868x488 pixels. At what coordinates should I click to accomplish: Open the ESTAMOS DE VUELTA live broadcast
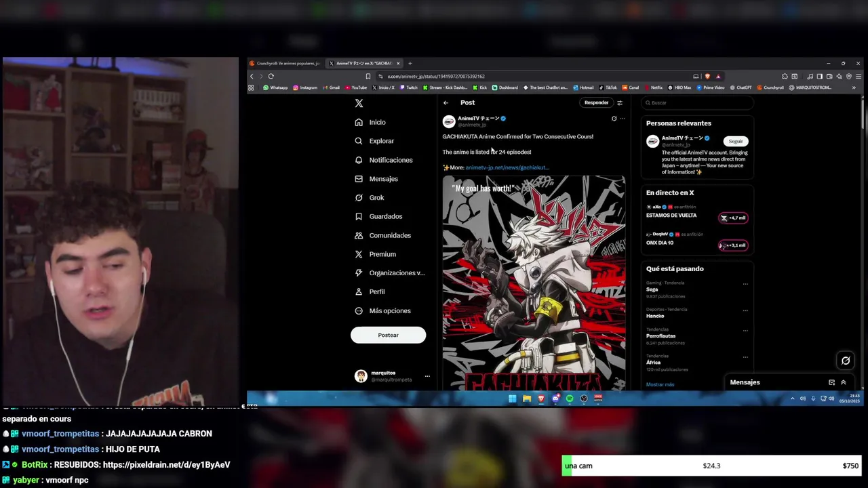[671, 216]
